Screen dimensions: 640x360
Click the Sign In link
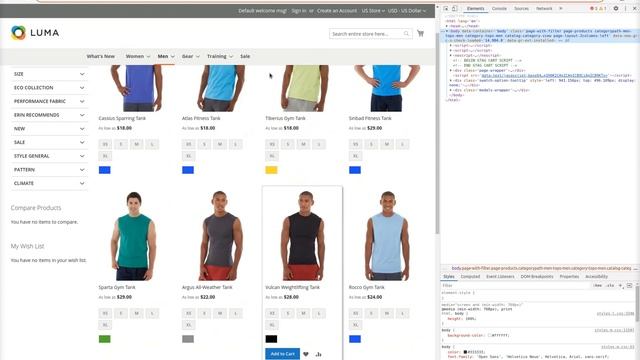(x=299, y=11)
